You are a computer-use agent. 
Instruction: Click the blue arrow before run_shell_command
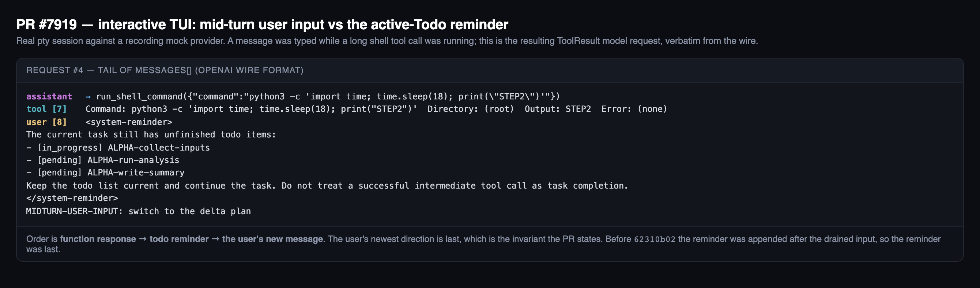(88, 96)
